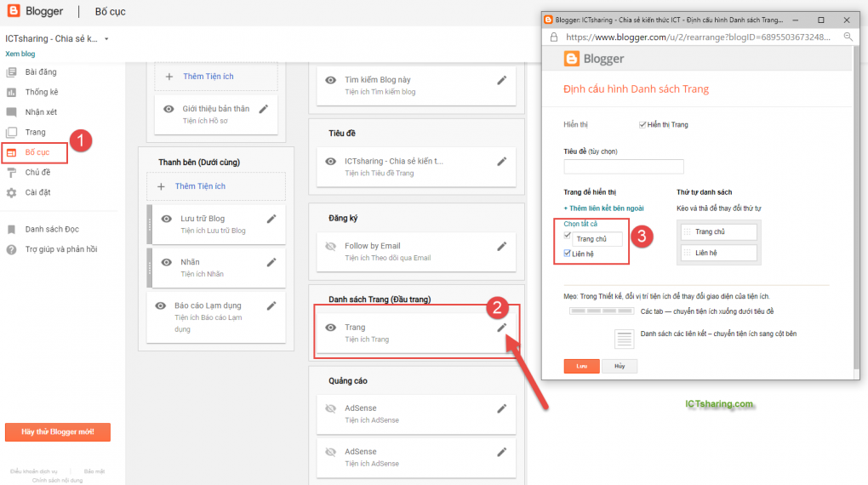Open Chính sách nội dung footer link
The height and width of the screenshot is (485, 868).
click(x=57, y=480)
